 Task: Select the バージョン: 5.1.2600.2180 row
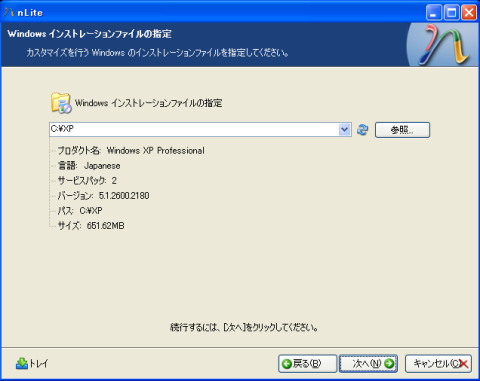103,196
